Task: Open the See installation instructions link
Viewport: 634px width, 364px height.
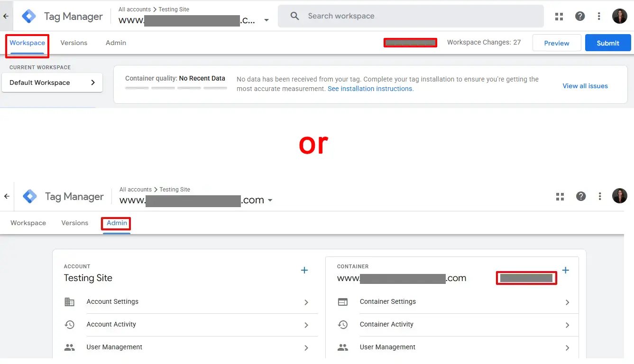Action: point(370,89)
